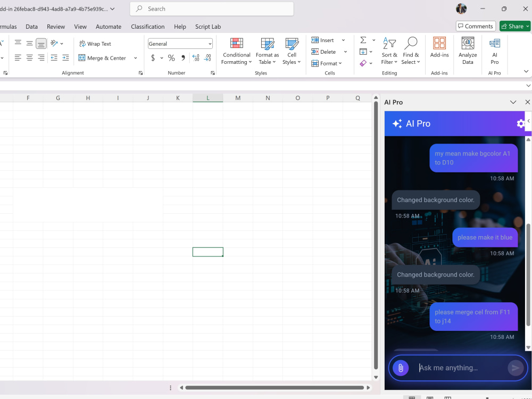Open the text Orientation options
The height and width of the screenshot is (399, 532).
pyautogui.click(x=56, y=43)
